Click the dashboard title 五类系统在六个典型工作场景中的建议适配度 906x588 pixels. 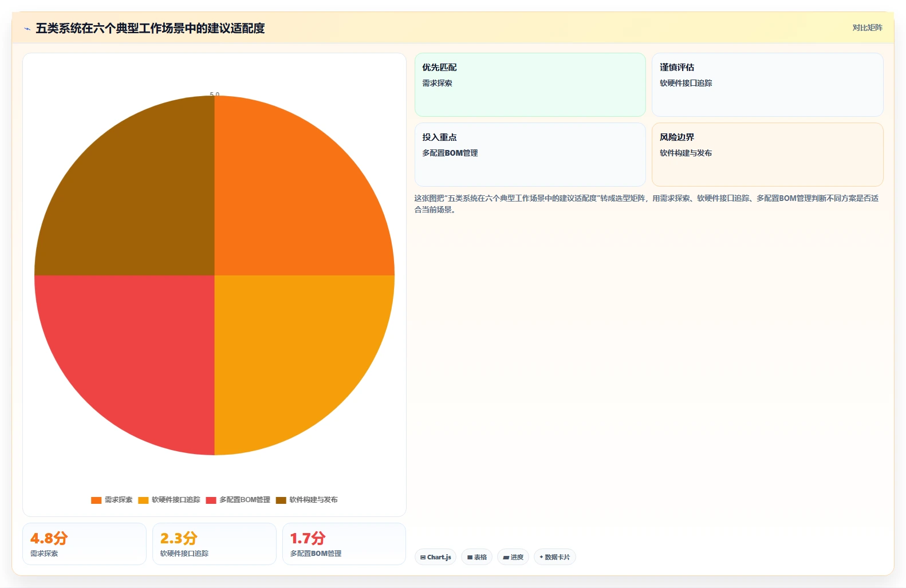pyautogui.click(x=150, y=29)
